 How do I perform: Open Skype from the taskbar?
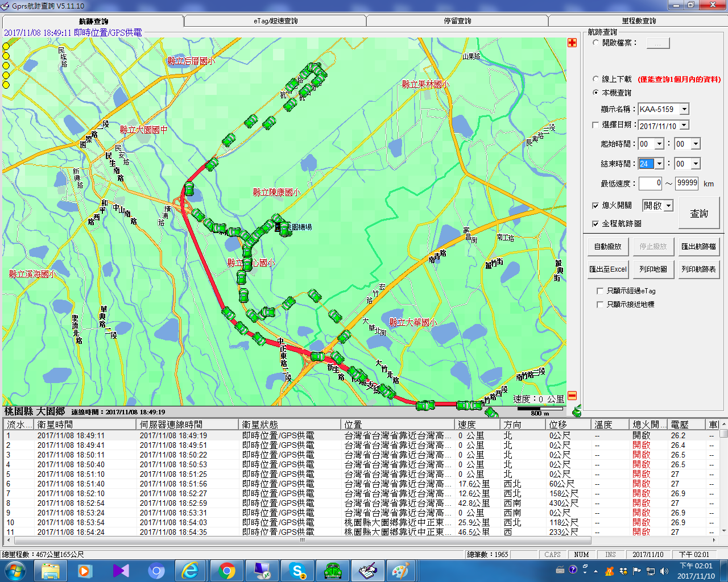point(297,571)
